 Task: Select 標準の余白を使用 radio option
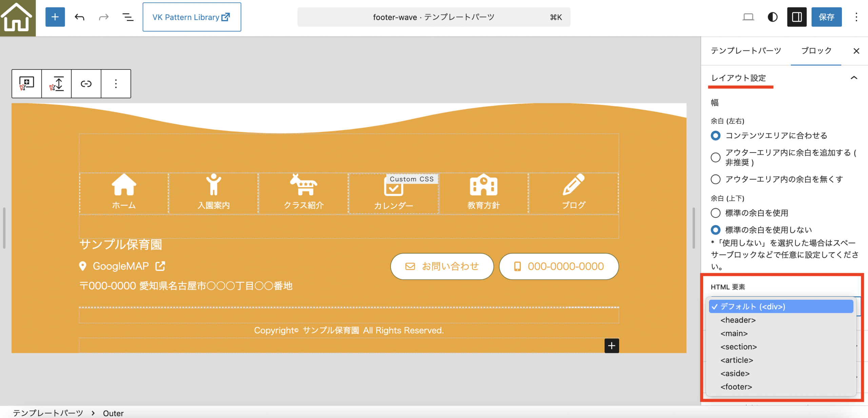[715, 213]
